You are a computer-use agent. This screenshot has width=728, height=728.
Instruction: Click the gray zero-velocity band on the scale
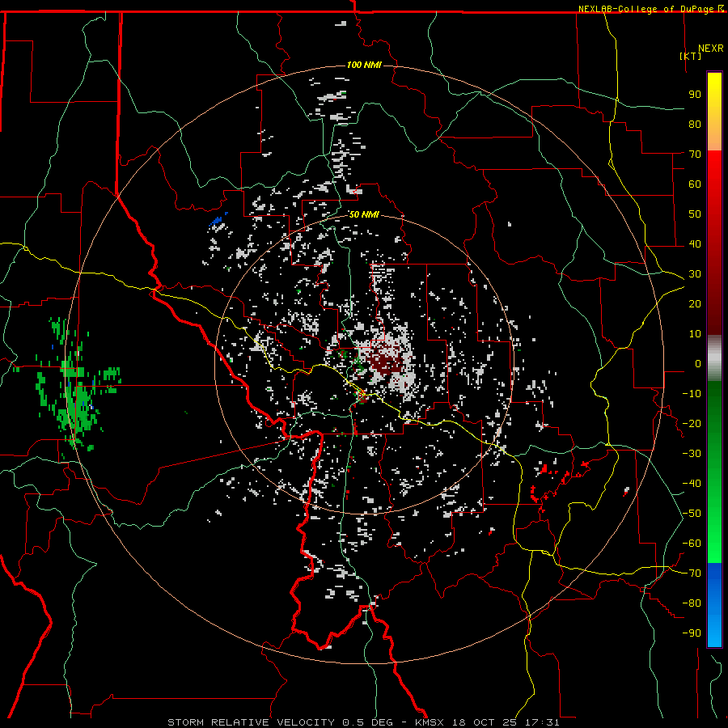click(x=714, y=358)
